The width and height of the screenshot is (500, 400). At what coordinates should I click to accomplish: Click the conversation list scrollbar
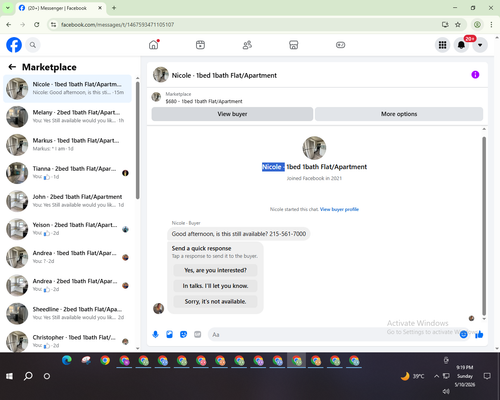click(x=137, y=140)
